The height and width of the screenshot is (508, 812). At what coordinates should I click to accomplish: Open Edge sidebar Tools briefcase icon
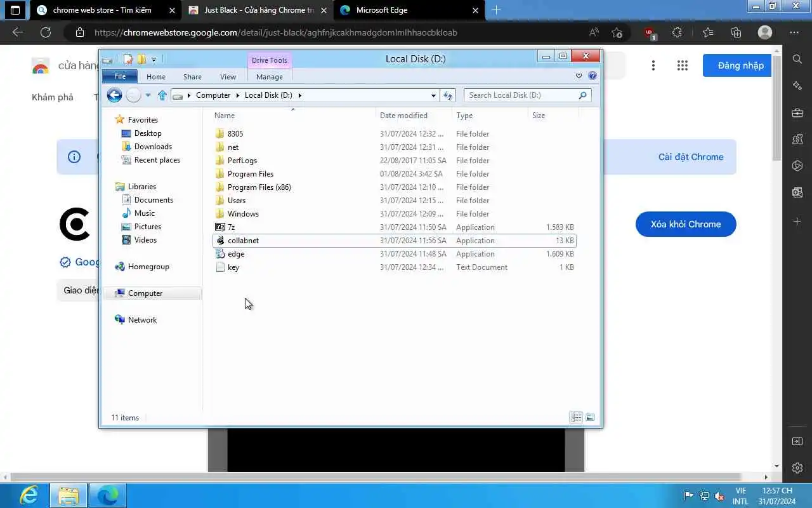click(797, 113)
